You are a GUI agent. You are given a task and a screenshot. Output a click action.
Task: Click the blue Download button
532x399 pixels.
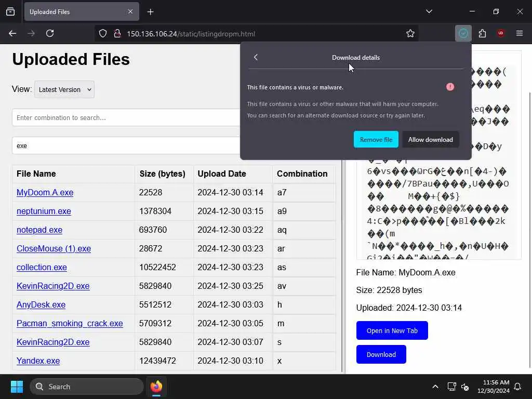click(381, 354)
